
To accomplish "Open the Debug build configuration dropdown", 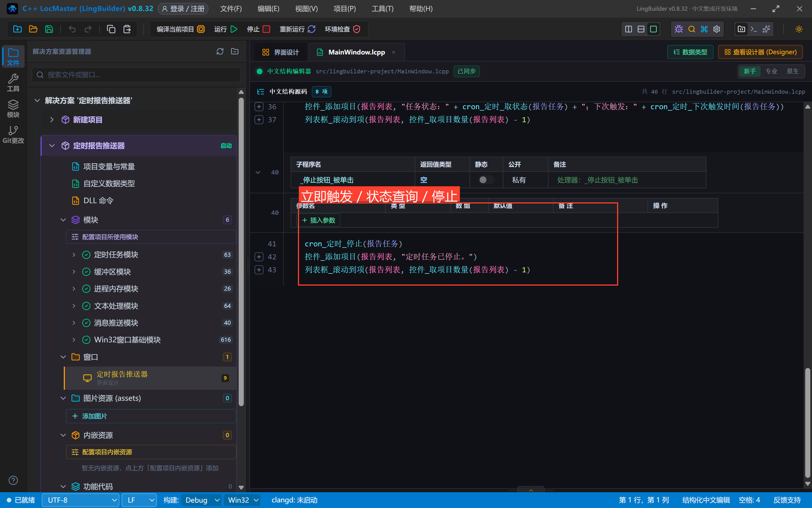I will point(201,500).
